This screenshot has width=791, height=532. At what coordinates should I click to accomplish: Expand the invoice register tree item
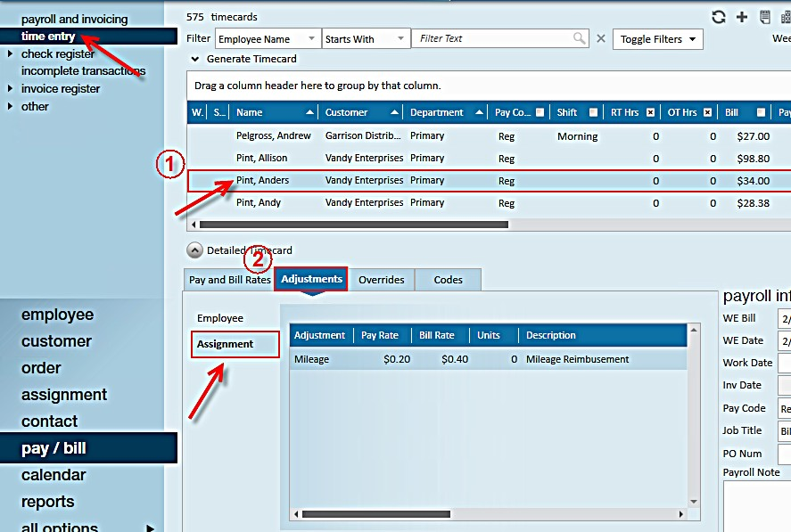tap(10, 88)
